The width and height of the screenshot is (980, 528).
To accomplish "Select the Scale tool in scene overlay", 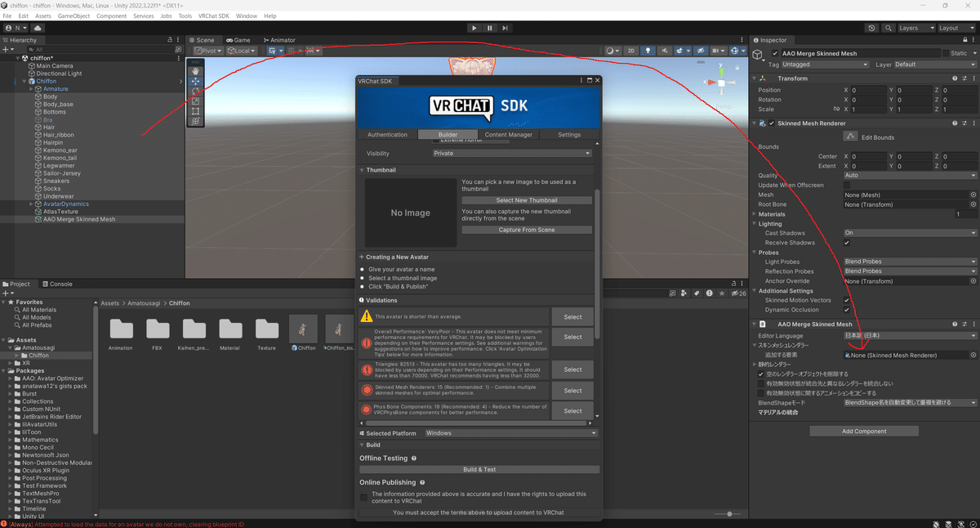I will [x=195, y=101].
